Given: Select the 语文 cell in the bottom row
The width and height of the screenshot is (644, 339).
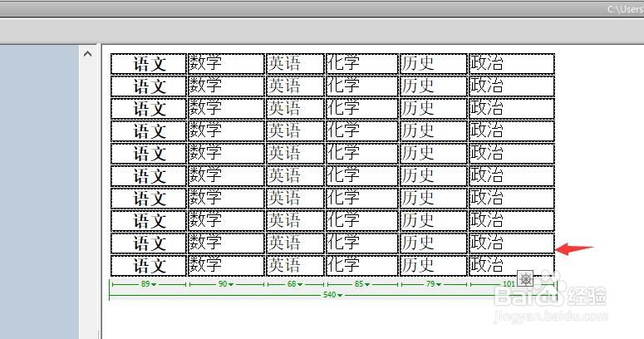Looking at the screenshot, I should coord(149,265).
